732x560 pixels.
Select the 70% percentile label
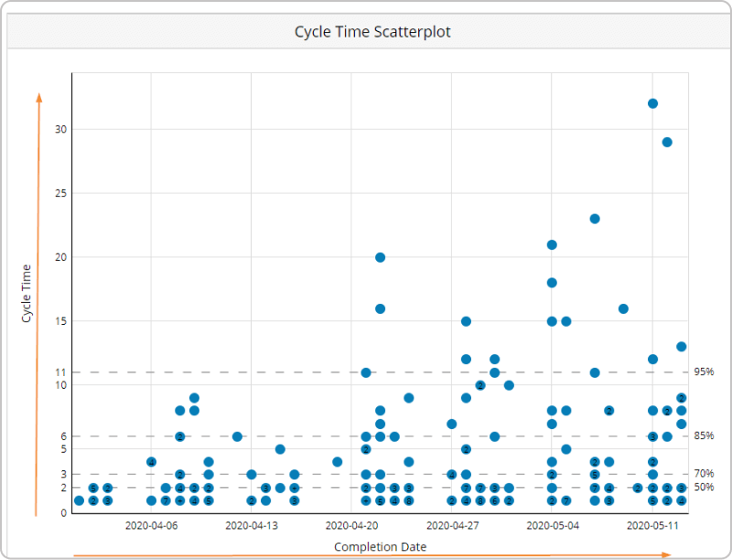click(704, 474)
